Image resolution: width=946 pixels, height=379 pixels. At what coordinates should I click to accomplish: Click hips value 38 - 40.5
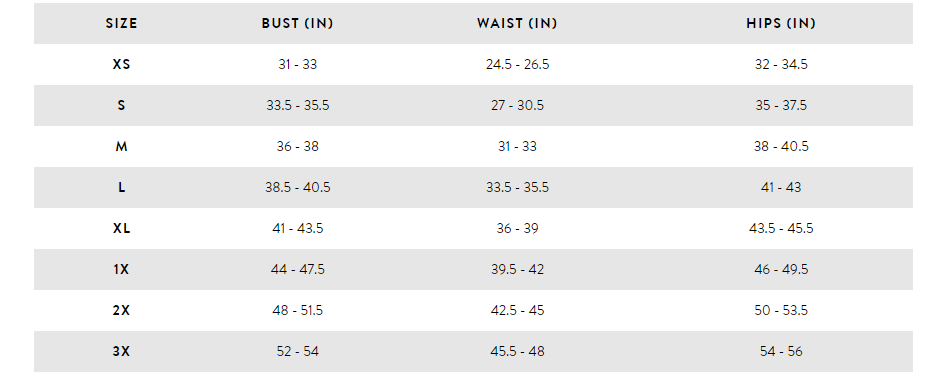click(781, 146)
